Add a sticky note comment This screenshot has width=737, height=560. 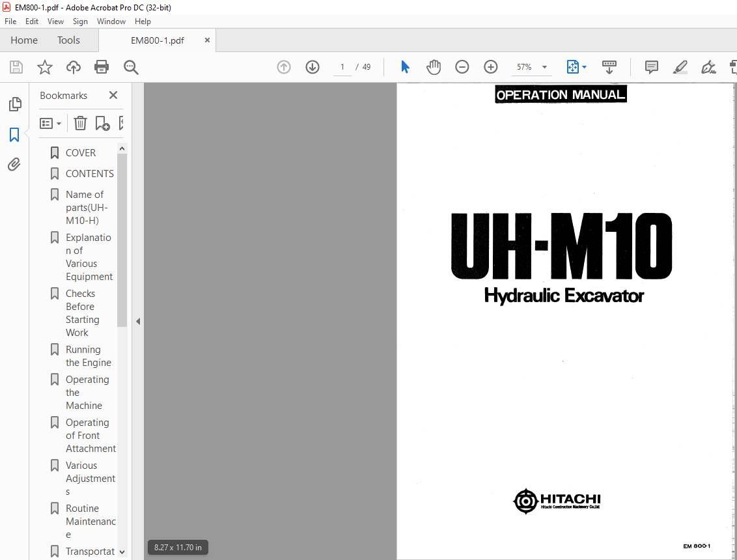point(652,67)
